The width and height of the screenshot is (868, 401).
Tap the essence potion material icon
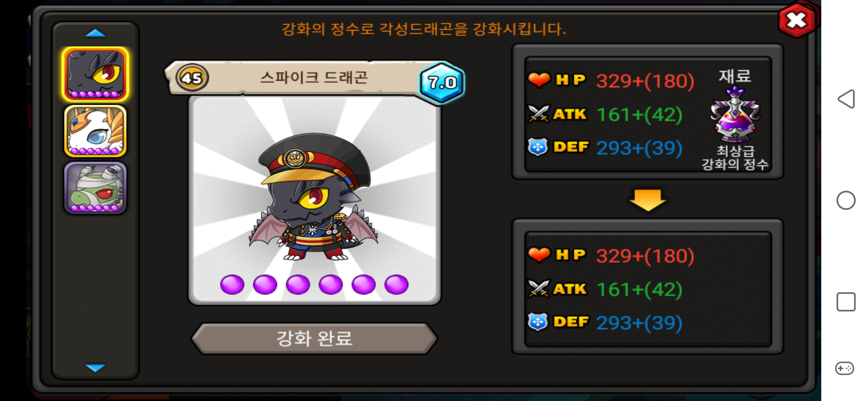[735, 115]
